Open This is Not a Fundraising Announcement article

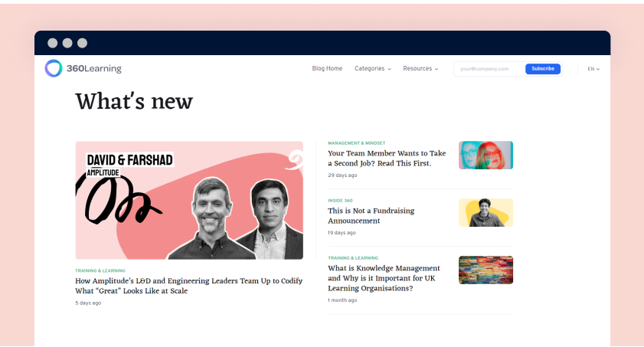click(x=371, y=215)
